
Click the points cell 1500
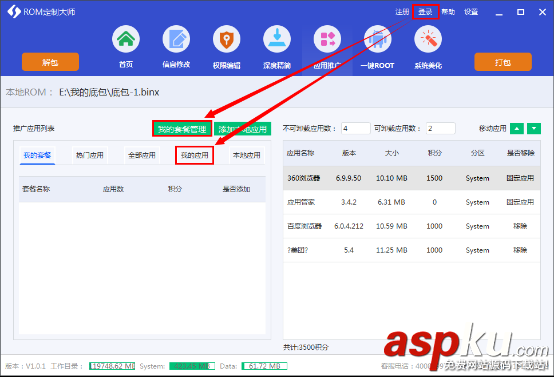(434, 178)
